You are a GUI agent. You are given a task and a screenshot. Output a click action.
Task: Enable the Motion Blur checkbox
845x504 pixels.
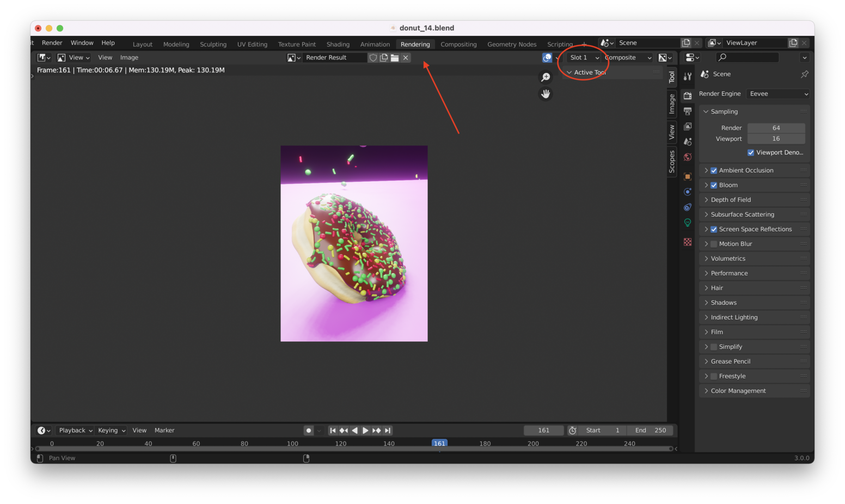point(714,244)
